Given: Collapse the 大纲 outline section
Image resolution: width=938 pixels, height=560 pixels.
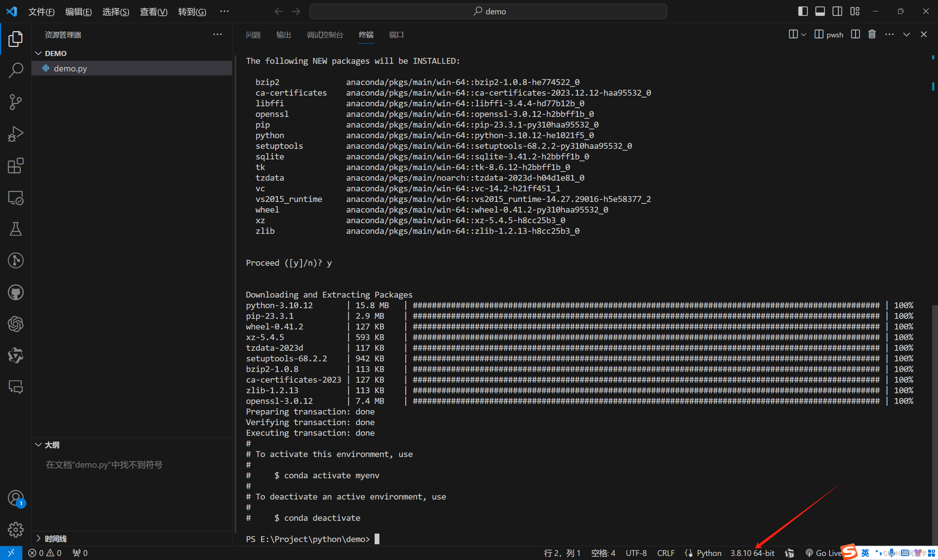Looking at the screenshot, I should coord(38,445).
